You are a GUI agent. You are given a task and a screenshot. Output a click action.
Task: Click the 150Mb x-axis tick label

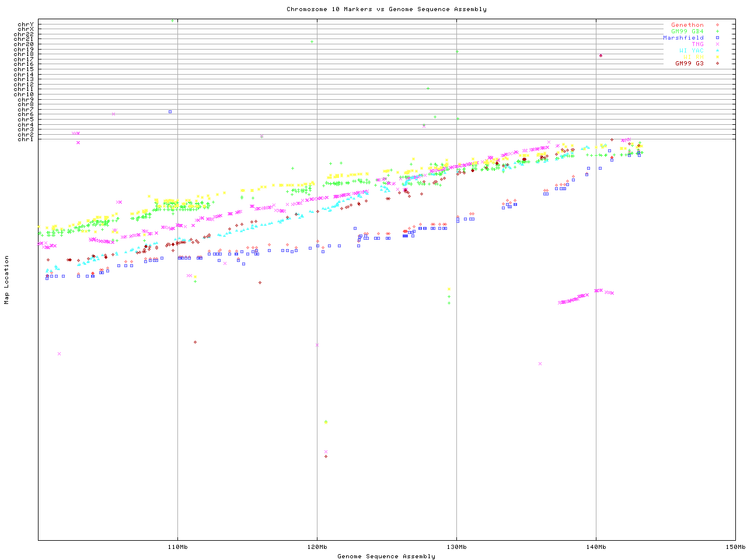(x=735, y=547)
